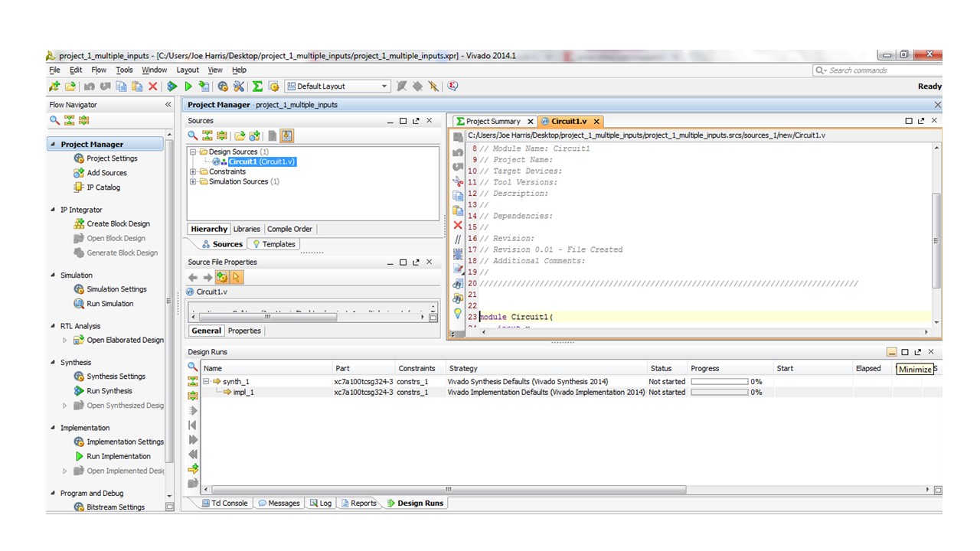Switch to Compile Order tab in Sources
980x551 pixels.
point(289,229)
